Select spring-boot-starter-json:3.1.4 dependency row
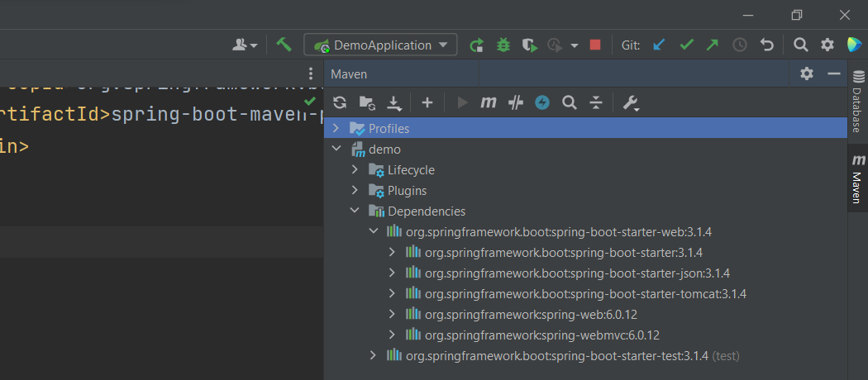The width and height of the screenshot is (868, 380). (585, 273)
